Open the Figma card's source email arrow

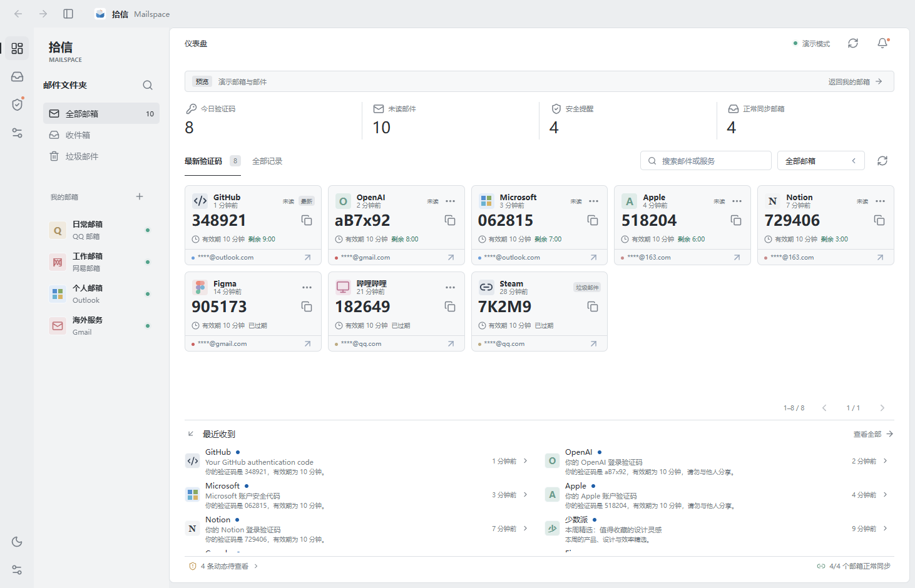[x=307, y=343]
